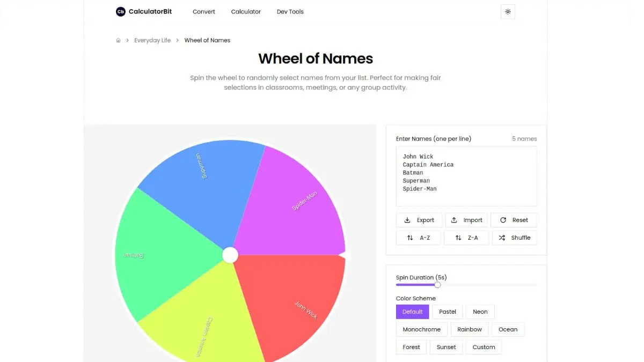Toggle the light/dark theme sun icon
The height and width of the screenshot is (362, 644).
pyautogui.click(x=508, y=12)
